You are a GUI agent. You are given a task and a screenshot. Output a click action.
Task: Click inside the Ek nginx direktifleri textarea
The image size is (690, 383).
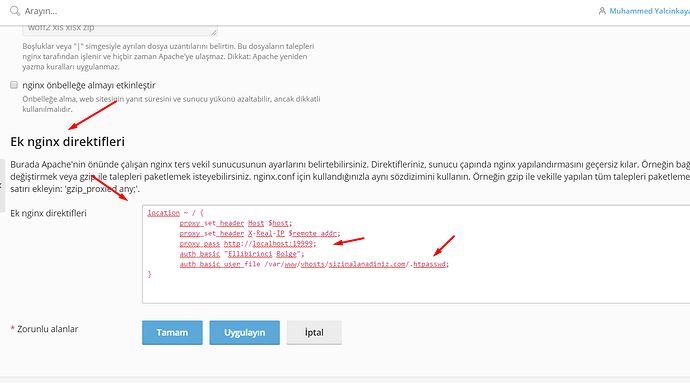(x=416, y=254)
